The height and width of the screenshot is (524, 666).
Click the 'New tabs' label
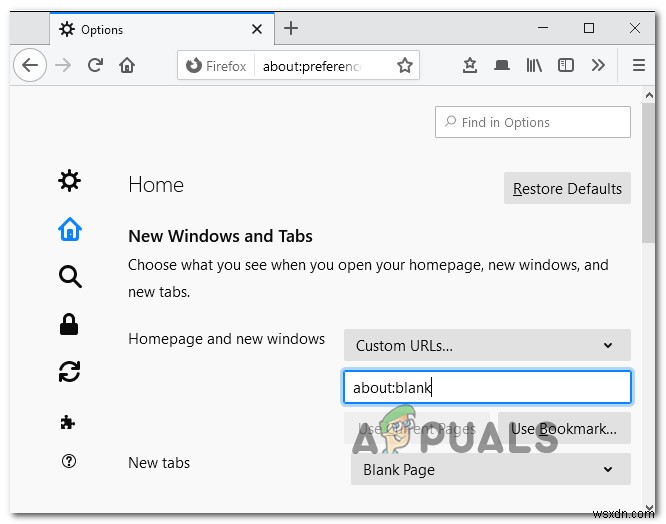pos(159,463)
